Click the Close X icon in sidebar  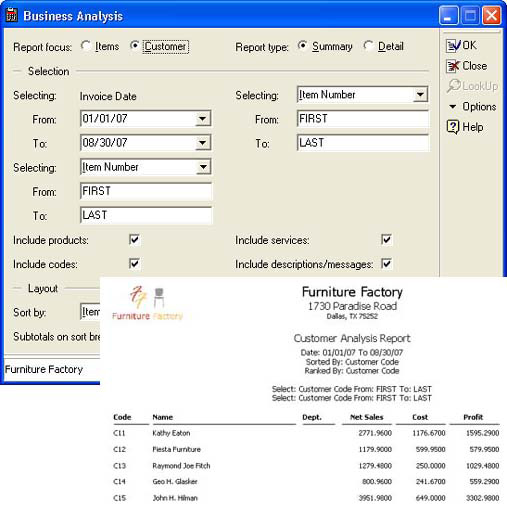[453, 66]
